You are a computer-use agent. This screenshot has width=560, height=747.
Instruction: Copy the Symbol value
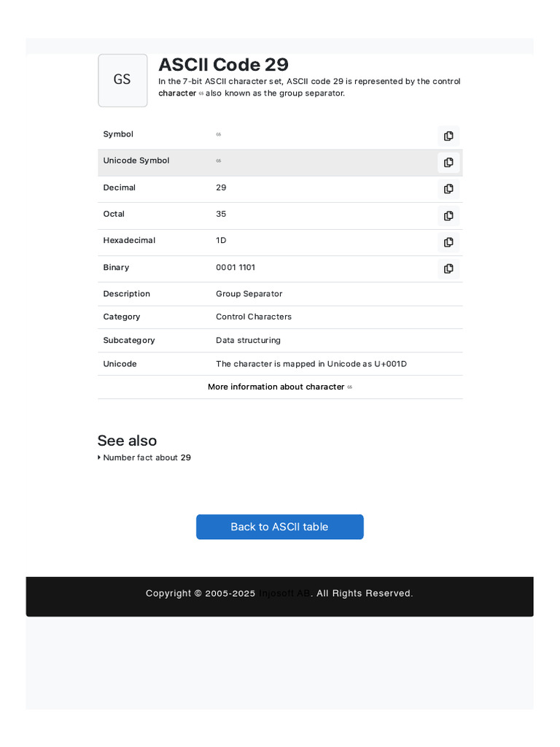coord(448,136)
